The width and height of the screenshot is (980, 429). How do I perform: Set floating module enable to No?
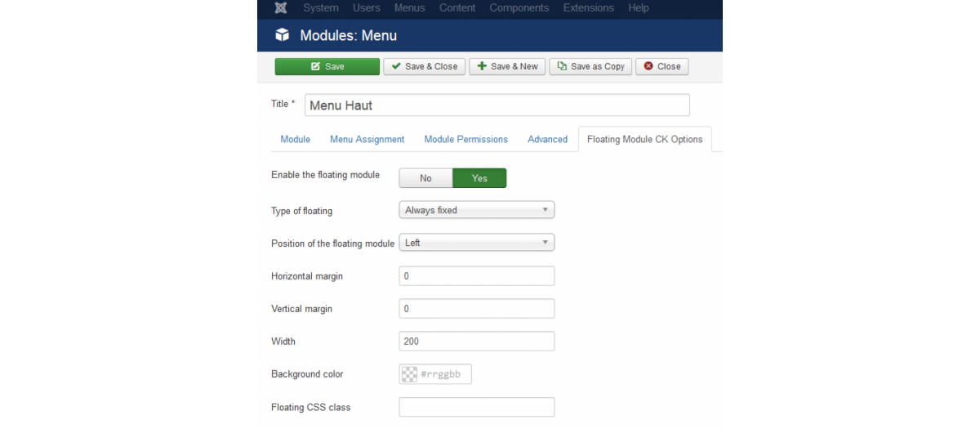click(x=425, y=178)
